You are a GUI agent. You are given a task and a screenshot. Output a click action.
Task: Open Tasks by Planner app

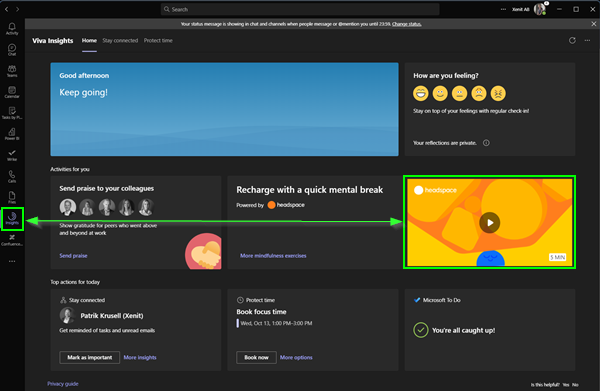pyautogui.click(x=12, y=113)
